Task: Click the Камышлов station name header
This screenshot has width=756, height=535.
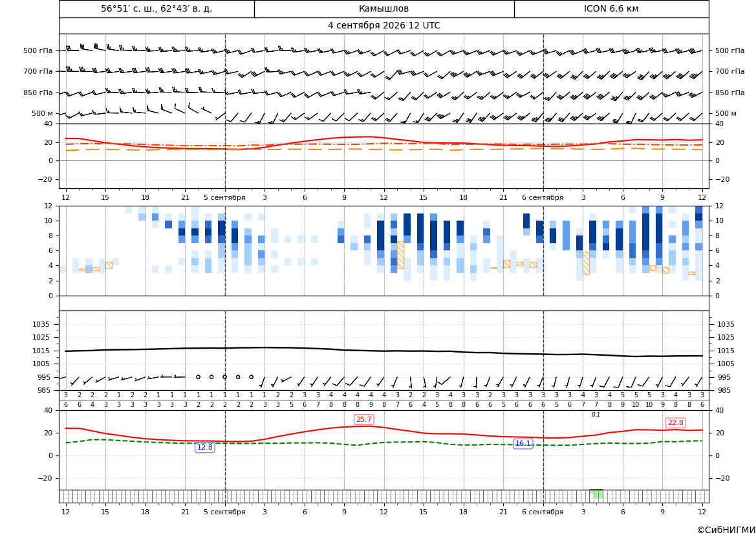Action: pyautogui.click(x=383, y=8)
